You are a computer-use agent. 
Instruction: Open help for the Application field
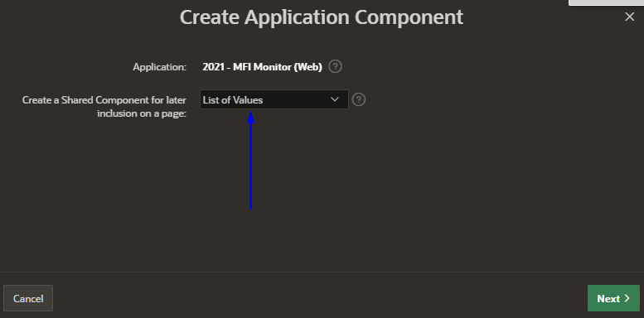pyautogui.click(x=335, y=66)
